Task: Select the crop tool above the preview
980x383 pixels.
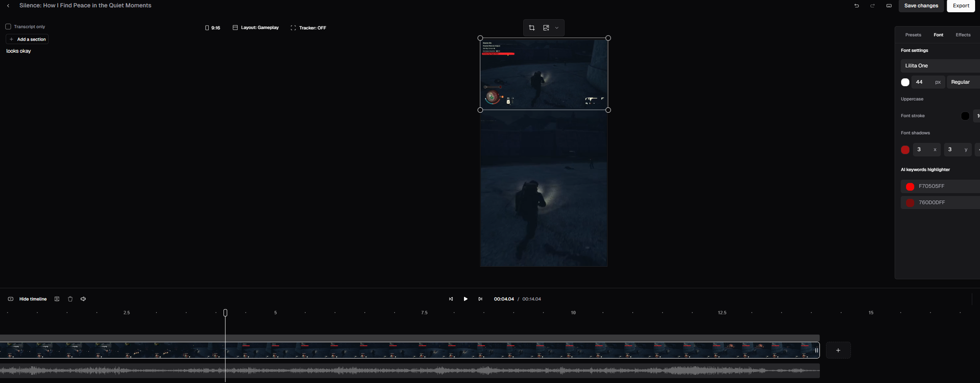Action: pyautogui.click(x=532, y=28)
